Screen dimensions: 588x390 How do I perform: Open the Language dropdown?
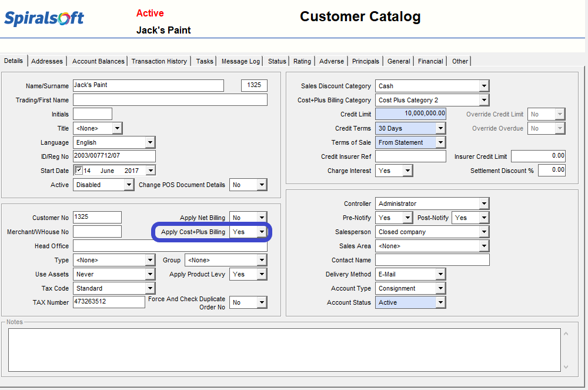[150, 142]
